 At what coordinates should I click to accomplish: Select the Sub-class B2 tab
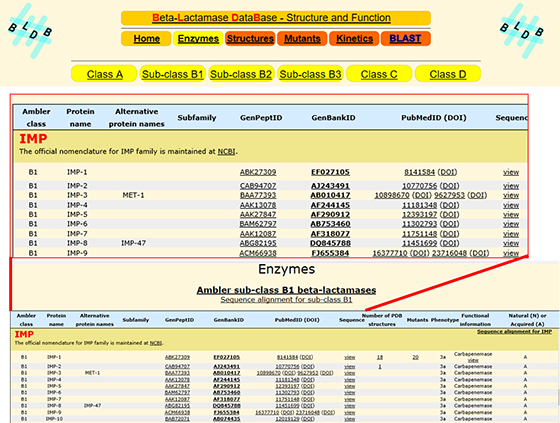click(241, 74)
